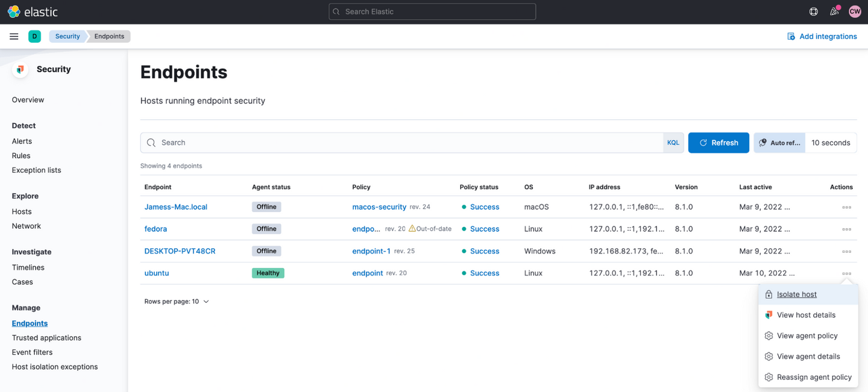The image size is (868, 392).
Task: Toggle the Auto refresh switch
Action: tap(779, 143)
